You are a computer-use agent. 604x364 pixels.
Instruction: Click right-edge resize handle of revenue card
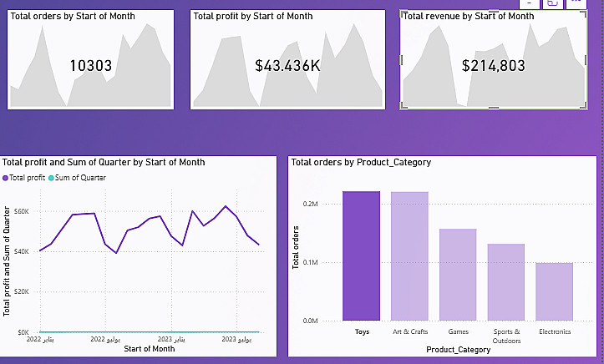point(586,58)
